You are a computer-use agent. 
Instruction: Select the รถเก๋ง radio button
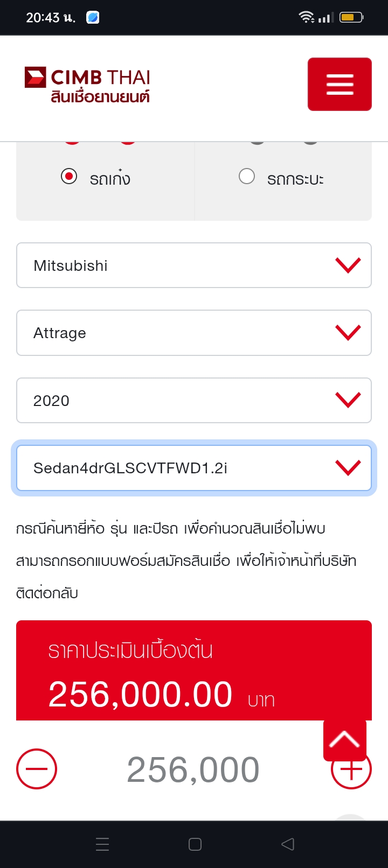pos(69,176)
